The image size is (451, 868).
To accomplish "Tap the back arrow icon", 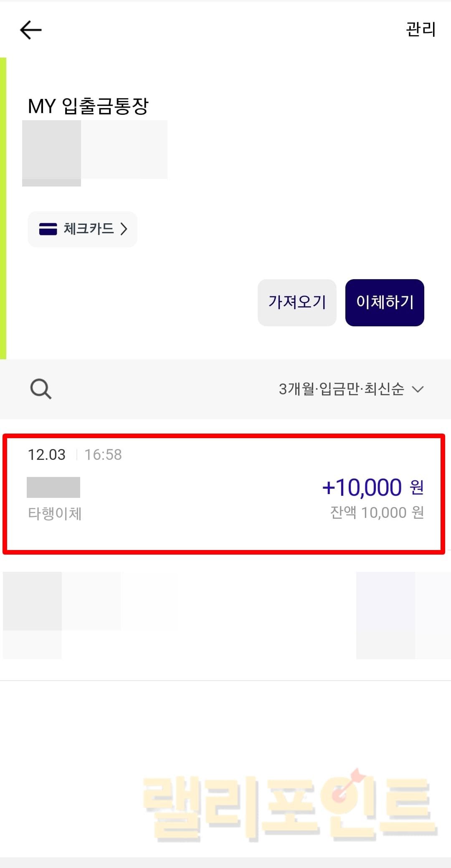I will [31, 30].
